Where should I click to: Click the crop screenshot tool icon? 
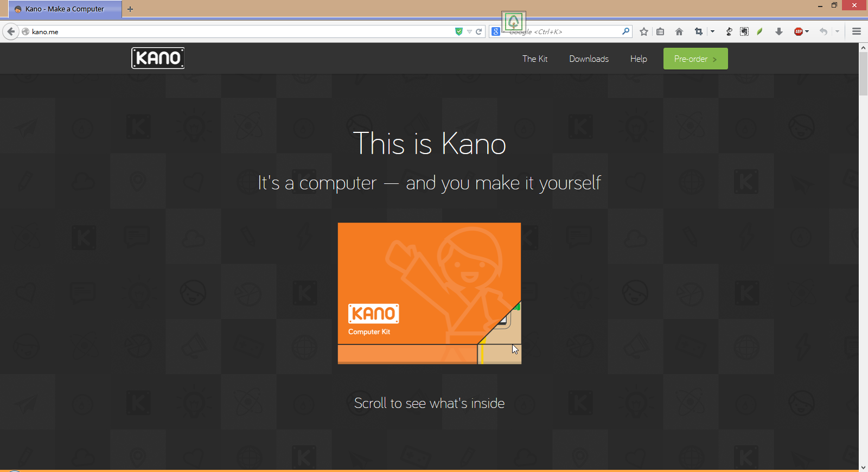click(x=699, y=31)
